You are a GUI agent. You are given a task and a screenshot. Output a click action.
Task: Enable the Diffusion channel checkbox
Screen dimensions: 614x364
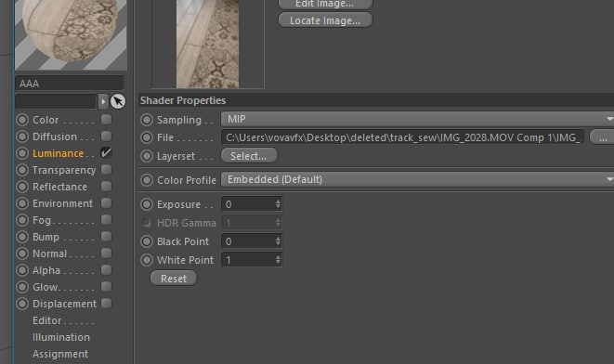(x=106, y=136)
